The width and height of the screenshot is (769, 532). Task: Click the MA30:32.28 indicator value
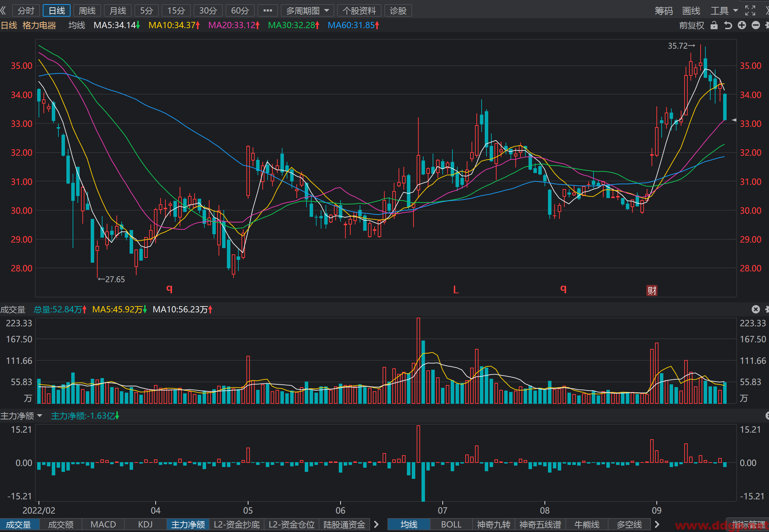click(294, 25)
